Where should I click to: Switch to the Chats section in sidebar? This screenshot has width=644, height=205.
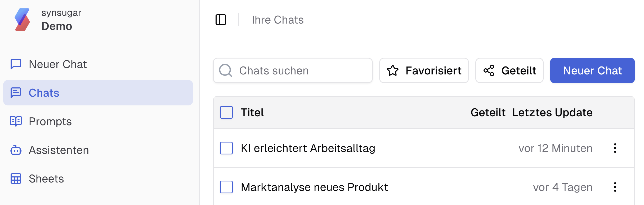tap(44, 93)
